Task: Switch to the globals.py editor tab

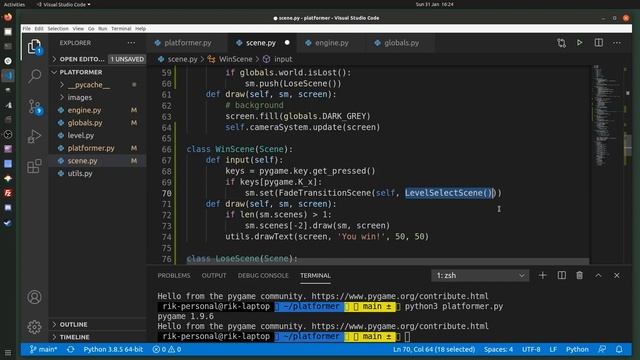Action: [401, 43]
